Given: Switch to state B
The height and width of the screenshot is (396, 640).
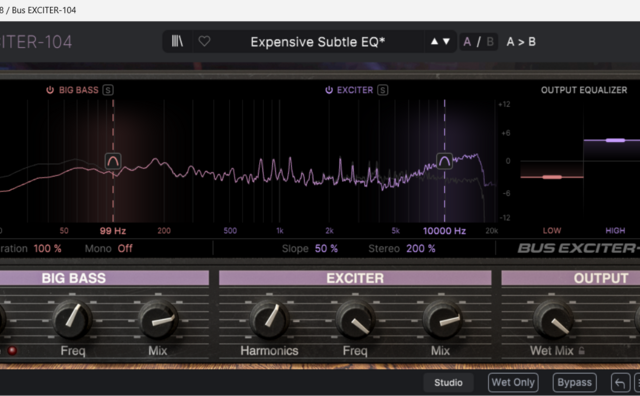Looking at the screenshot, I should [490, 42].
